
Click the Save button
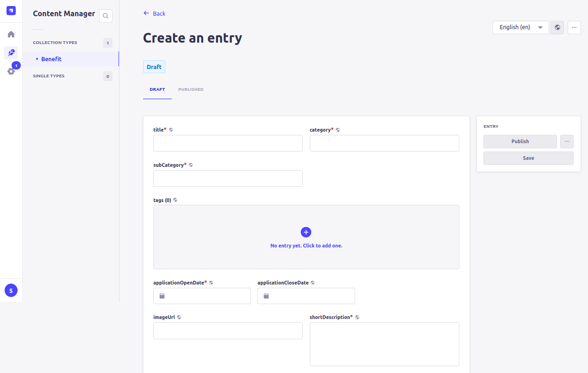coord(528,158)
